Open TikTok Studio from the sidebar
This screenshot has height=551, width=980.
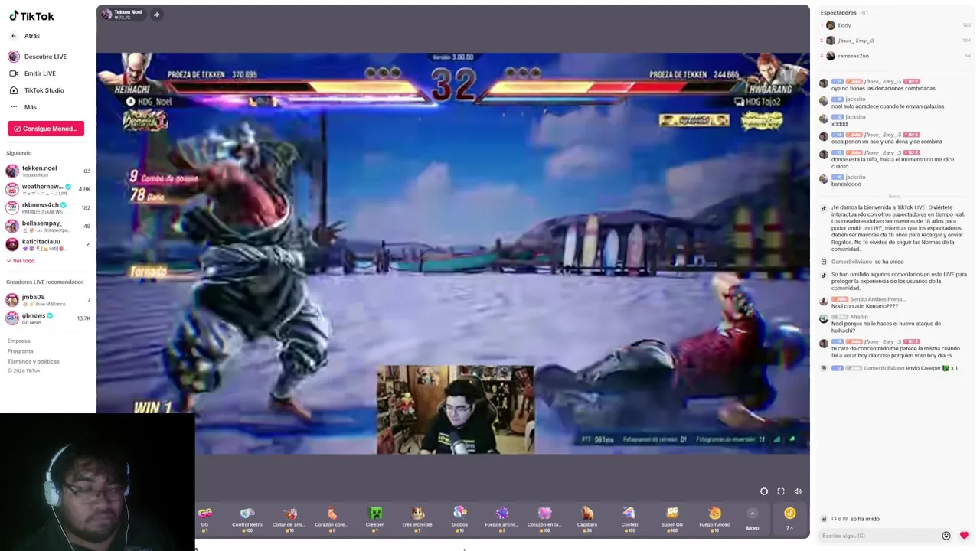tap(37, 90)
